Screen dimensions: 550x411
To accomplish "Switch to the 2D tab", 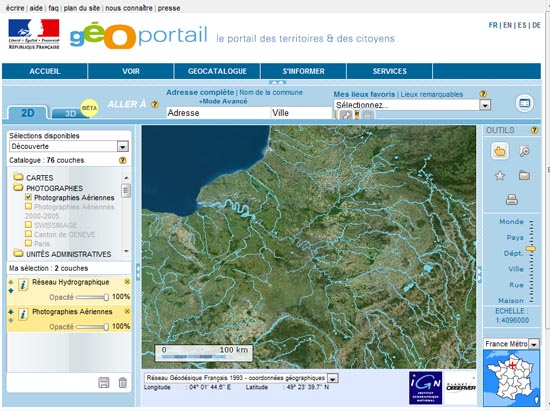I will pos(27,113).
